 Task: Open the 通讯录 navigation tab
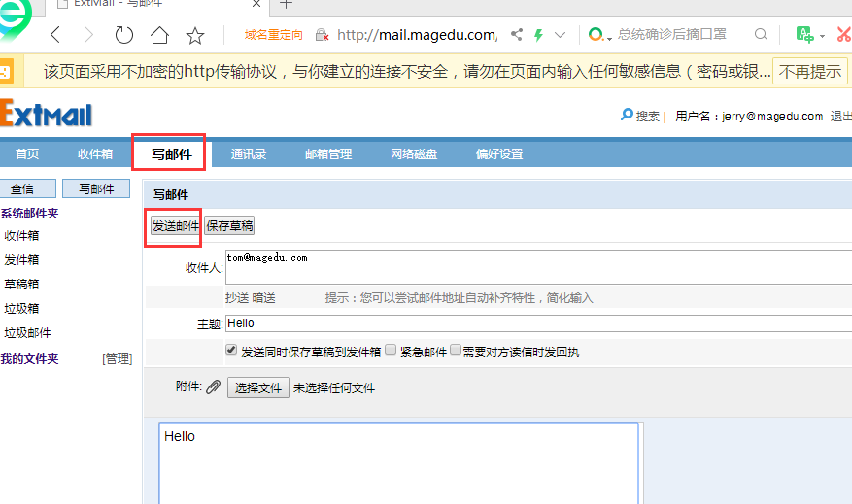[x=249, y=154]
